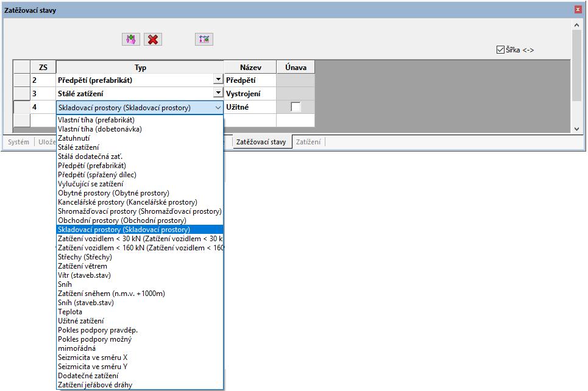588x391 pixels.
Task: Click the add load case toolbar icon
Action: tap(130, 40)
